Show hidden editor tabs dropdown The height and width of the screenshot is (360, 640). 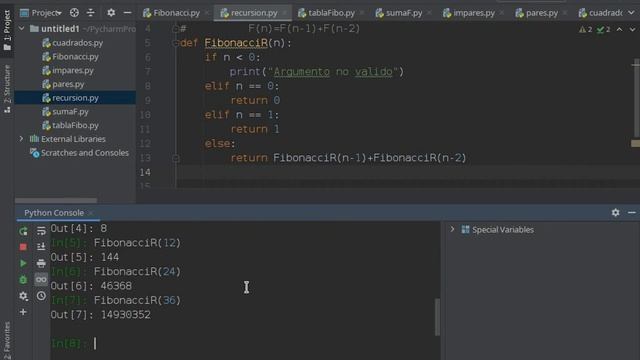click(x=631, y=13)
